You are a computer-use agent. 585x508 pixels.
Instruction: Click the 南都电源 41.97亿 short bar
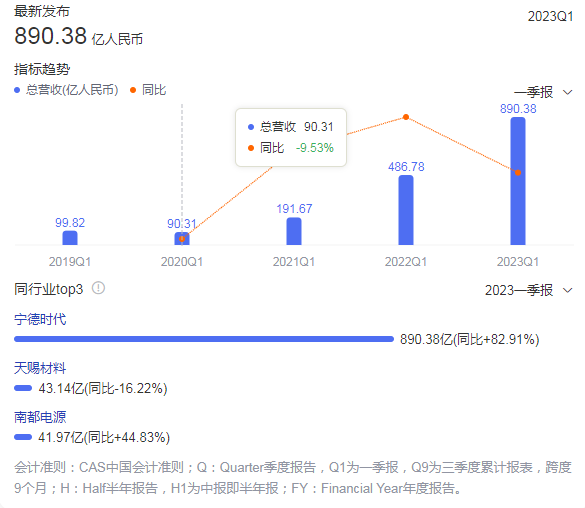23,437
